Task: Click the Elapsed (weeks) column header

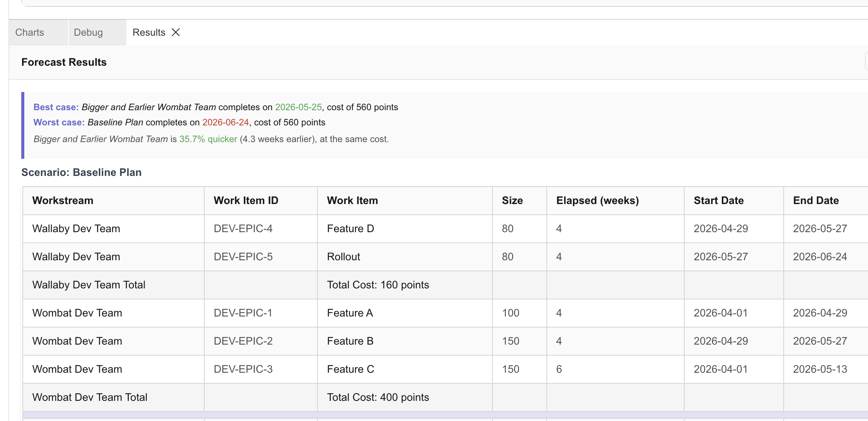Action: coord(597,200)
